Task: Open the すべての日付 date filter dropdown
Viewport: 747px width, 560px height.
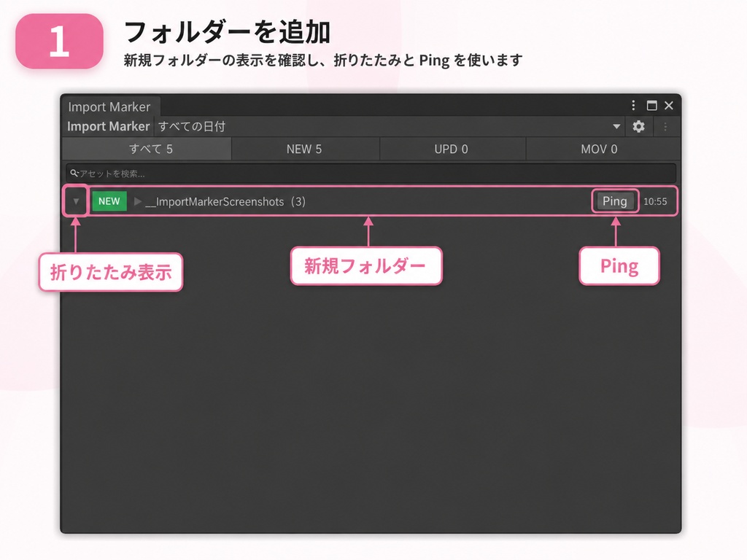Action: coord(390,127)
